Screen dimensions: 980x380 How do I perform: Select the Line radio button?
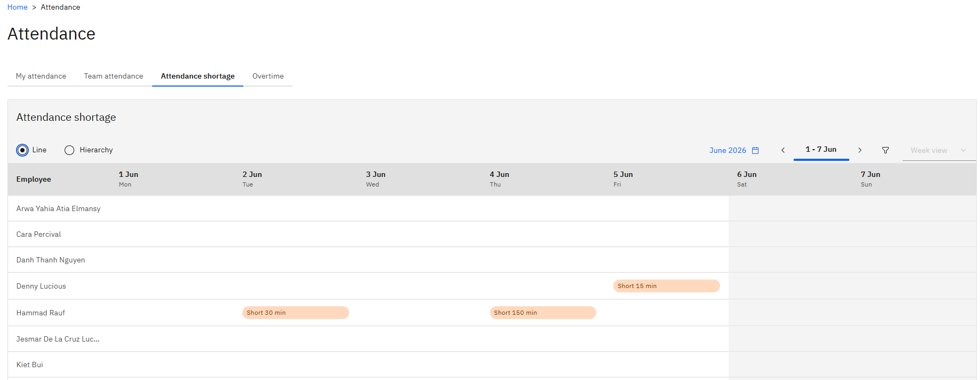(x=22, y=150)
